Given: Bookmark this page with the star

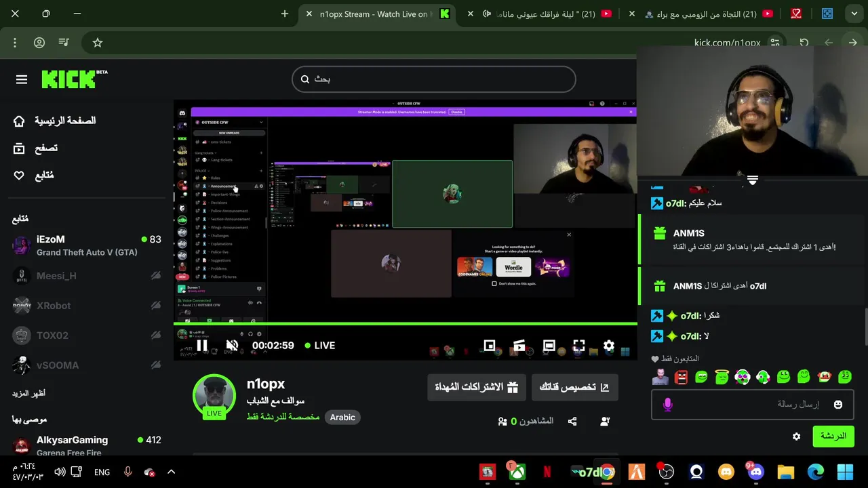Looking at the screenshot, I should coord(98,43).
